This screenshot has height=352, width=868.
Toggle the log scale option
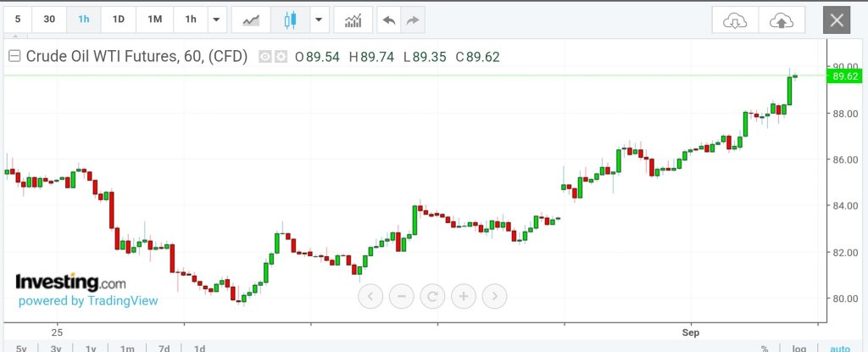[x=798, y=348]
